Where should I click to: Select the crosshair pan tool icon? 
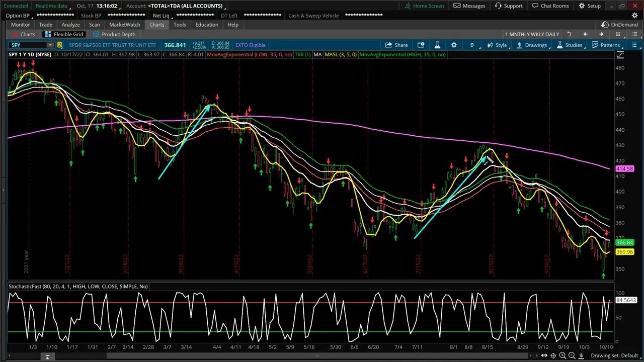(x=553, y=356)
